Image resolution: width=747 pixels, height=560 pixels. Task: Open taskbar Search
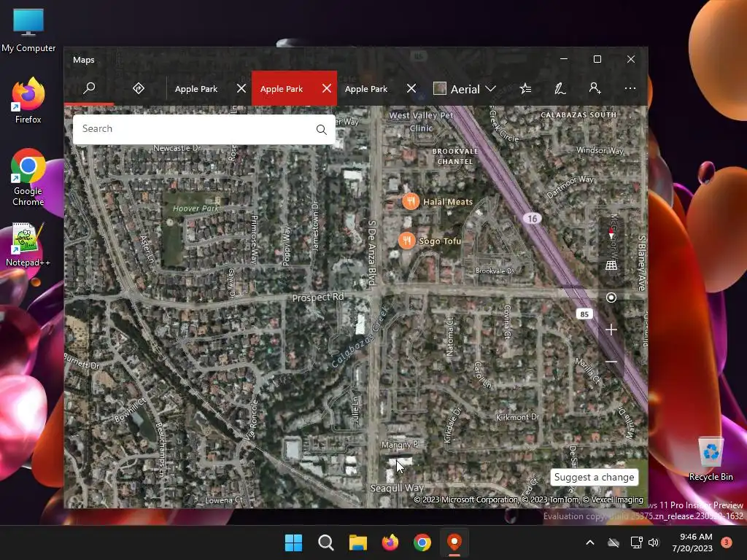click(x=326, y=542)
